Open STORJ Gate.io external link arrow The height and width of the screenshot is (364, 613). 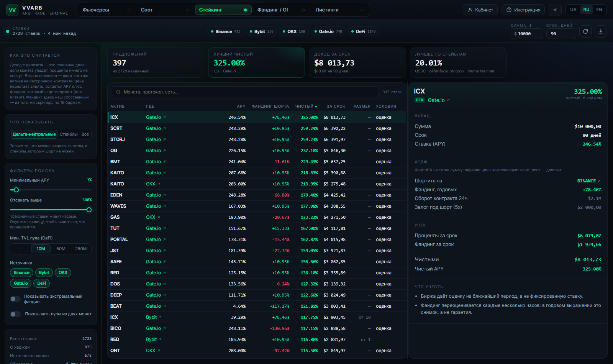coord(164,139)
